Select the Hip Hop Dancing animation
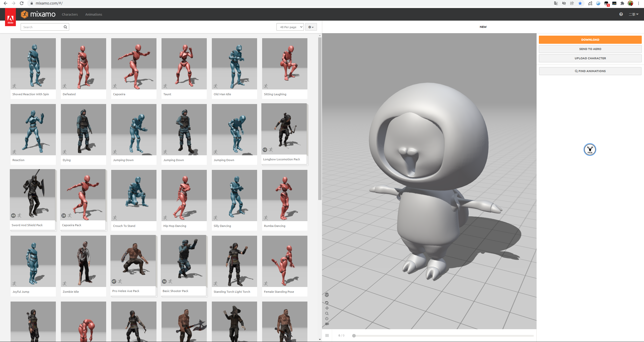Image resolution: width=644 pixels, height=342 pixels. pyautogui.click(x=184, y=200)
